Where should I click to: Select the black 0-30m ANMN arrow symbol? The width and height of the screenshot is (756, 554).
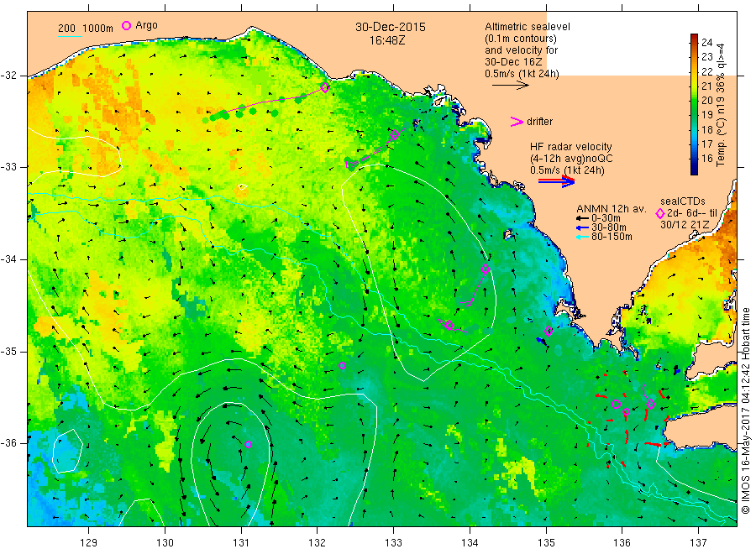pyautogui.click(x=582, y=218)
